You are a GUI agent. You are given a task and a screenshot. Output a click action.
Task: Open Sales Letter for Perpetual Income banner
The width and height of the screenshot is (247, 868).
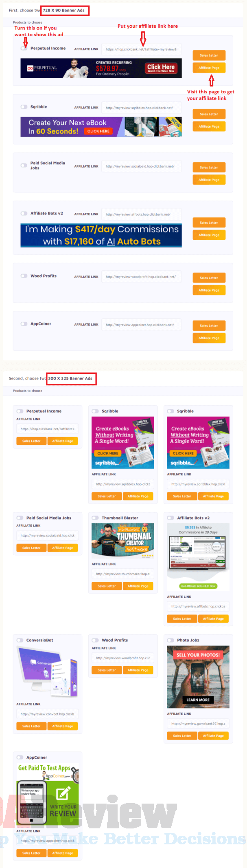tap(209, 55)
